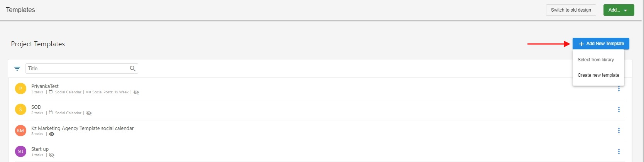Click the purple SU avatar icon
This screenshot has width=644, height=162.
20,151
